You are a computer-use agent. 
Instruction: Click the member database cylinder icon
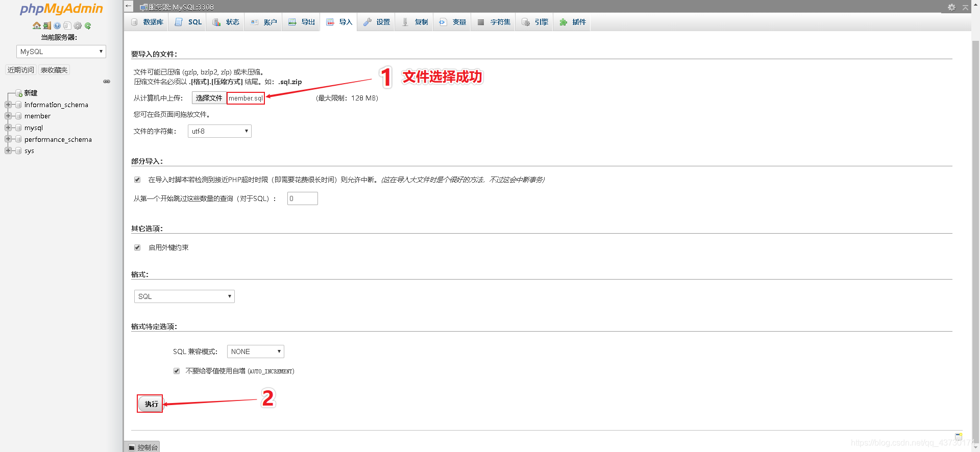pyautogui.click(x=18, y=116)
